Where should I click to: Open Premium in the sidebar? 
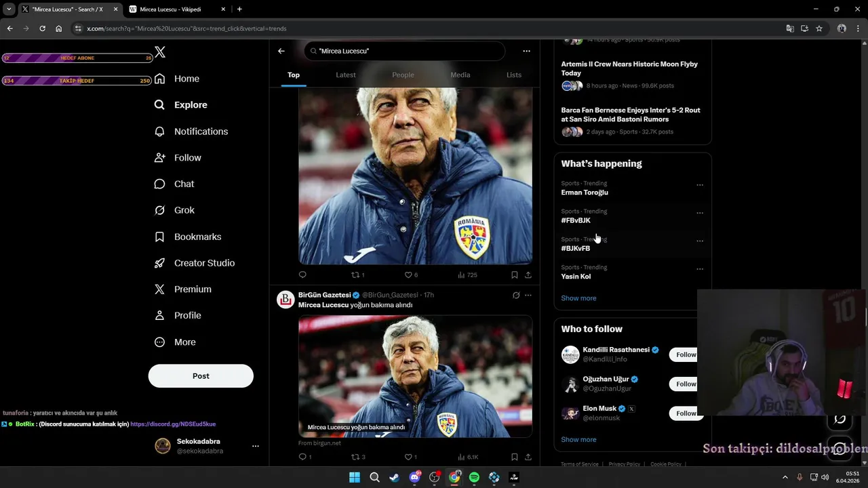[x=183, y=289]
